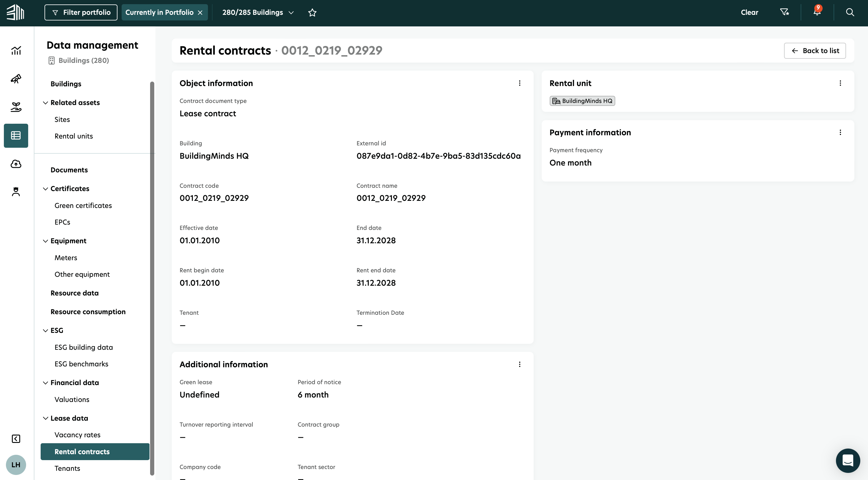Click the telescope icon in left rail
This screenshot has height=480, width=868.
(16, 79)
